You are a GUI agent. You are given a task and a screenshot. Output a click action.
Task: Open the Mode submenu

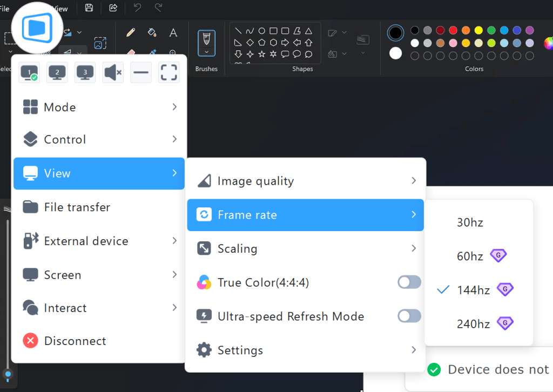[99, 107]
